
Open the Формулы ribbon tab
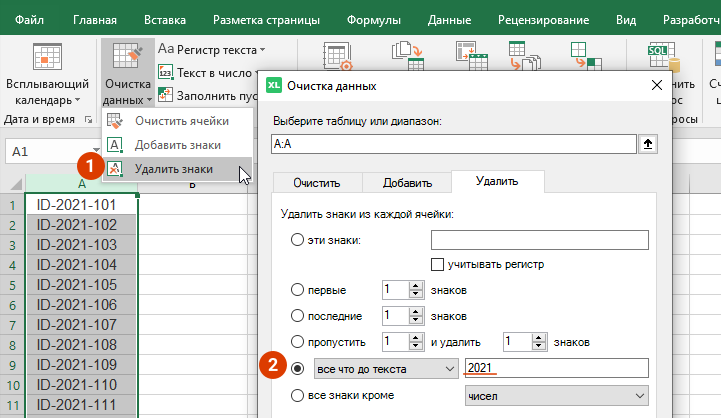374,19
